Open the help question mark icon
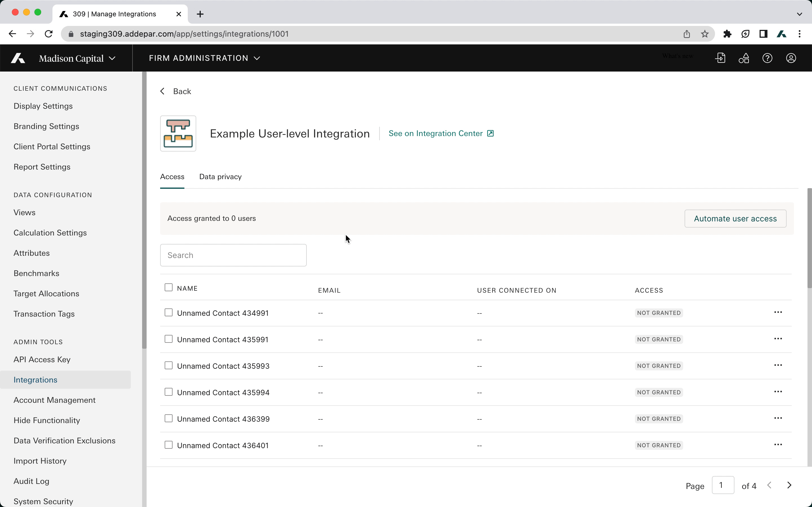Screen dimensions: 812x507 pyautogui.click(x=767, y=58)
